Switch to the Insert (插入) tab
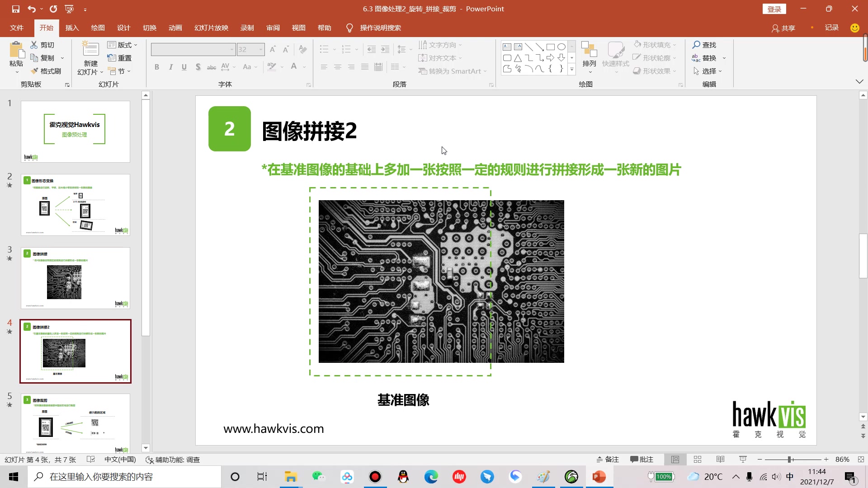Screen dimensions: 868x488 point(72,28)
